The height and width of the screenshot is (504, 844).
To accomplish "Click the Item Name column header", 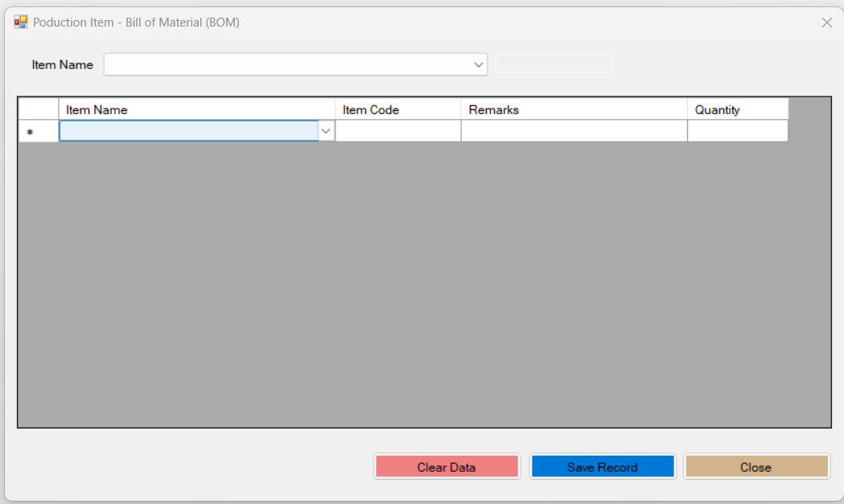I will (196, 110).
